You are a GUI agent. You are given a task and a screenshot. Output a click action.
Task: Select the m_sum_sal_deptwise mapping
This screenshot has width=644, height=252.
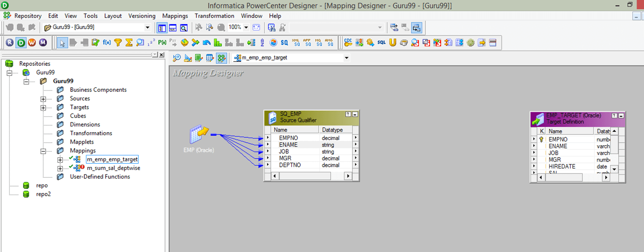pyautogui.click(x=113, y=168)
